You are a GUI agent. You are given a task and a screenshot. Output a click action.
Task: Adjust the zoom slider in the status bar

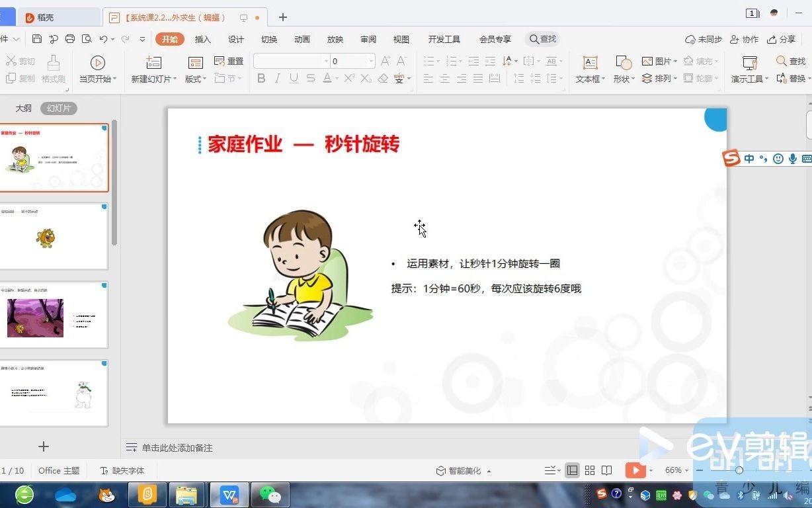pos(738,470)
